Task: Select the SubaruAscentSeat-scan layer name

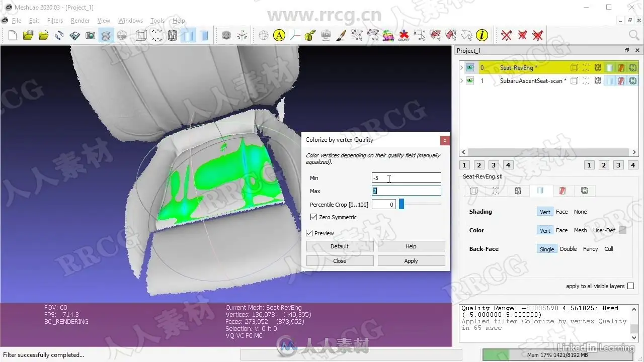Action: (x=533, y=80)
